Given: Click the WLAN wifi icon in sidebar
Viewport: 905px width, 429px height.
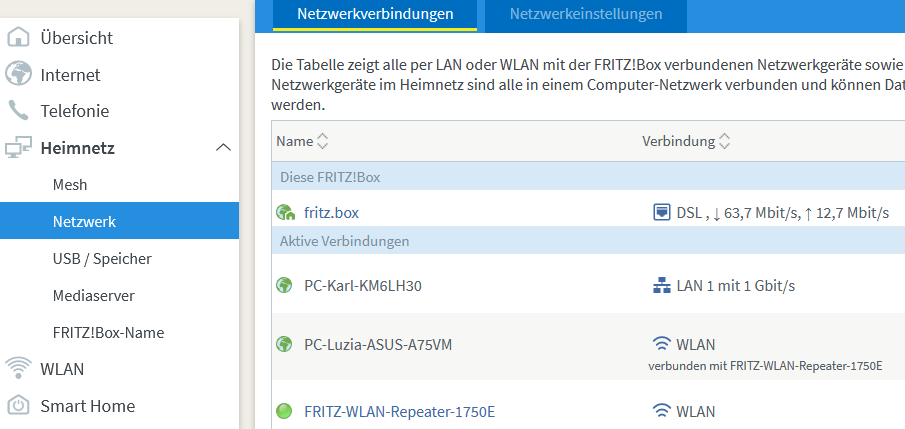Looking at the screenshot, I should (x=18, y=368).
